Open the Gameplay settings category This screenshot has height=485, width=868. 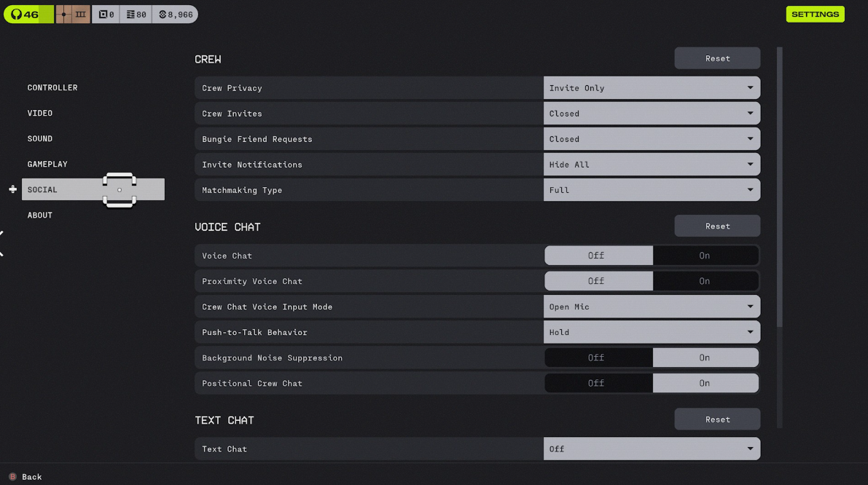tap(47, 164)
